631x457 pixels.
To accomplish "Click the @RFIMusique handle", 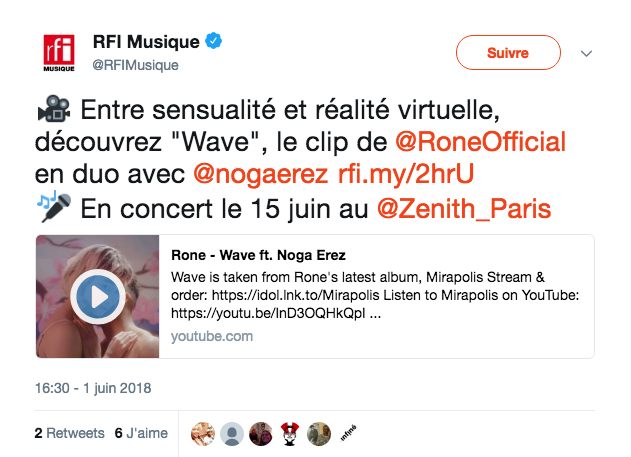I will pyautogui.click(x=135, y=65).
